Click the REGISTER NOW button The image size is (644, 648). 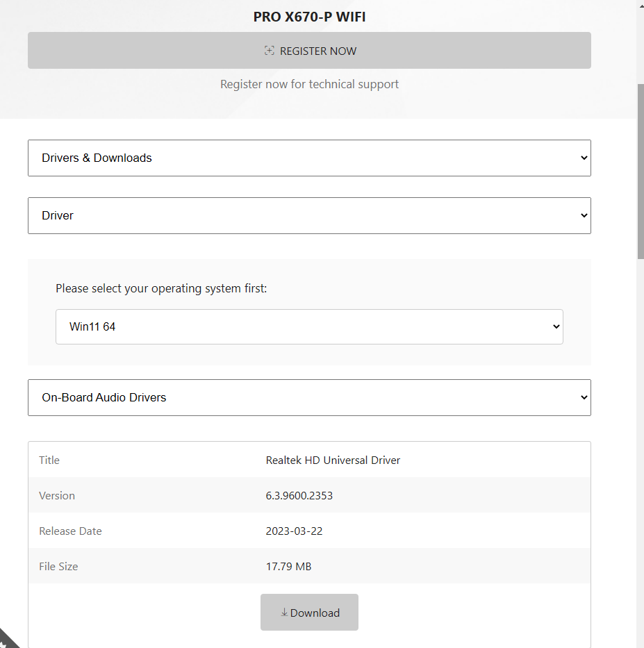pos(309,51)
